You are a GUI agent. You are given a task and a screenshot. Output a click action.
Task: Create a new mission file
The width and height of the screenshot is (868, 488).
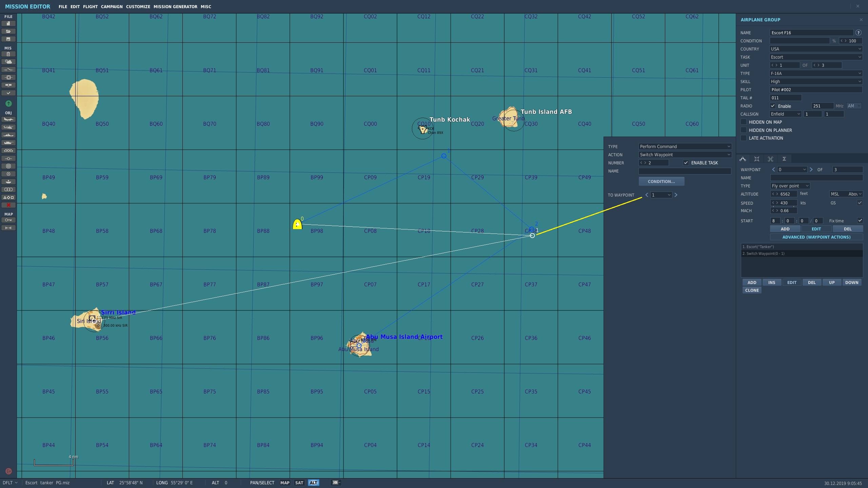coord(8,23)
